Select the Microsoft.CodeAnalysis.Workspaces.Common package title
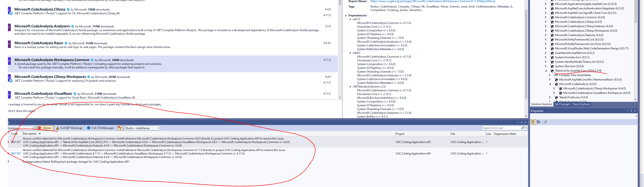 pos(52,60)
